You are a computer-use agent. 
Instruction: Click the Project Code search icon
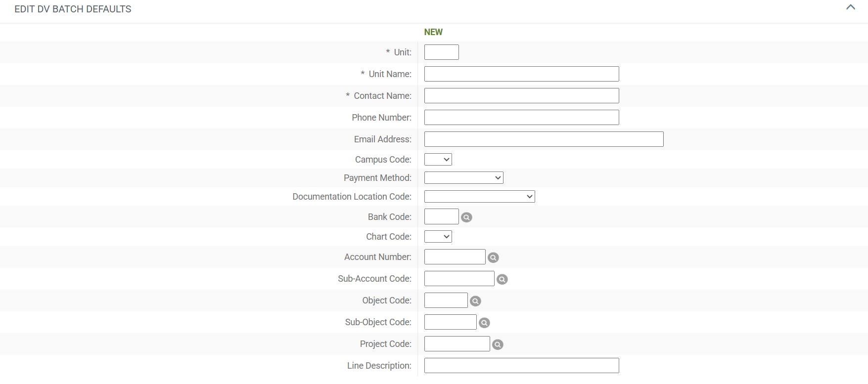[498, 344]
